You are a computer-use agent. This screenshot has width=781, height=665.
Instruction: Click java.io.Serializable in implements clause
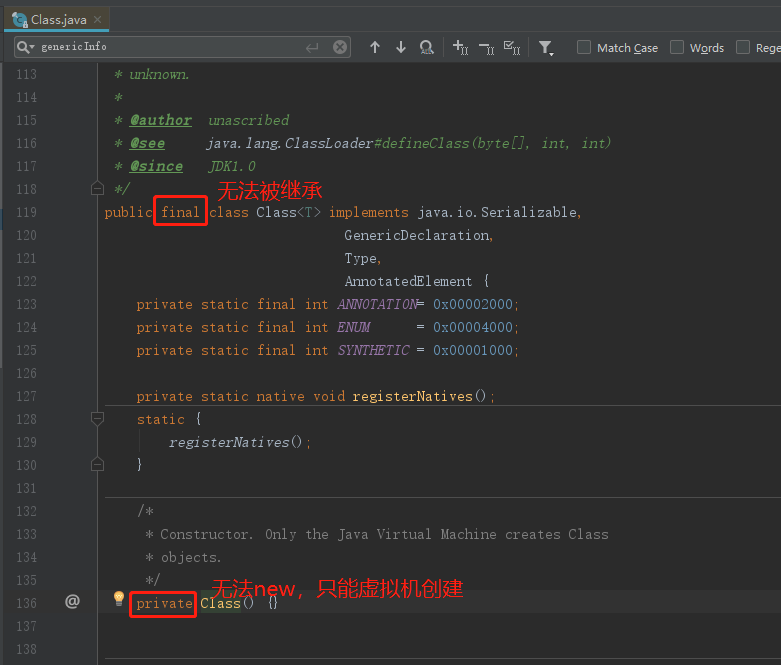pos(498,212)
